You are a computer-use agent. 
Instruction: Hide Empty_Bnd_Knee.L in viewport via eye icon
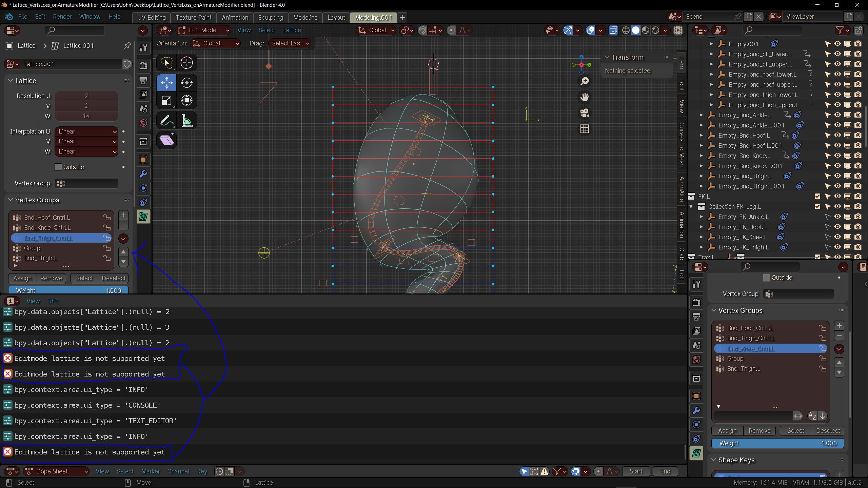point(837,156)
